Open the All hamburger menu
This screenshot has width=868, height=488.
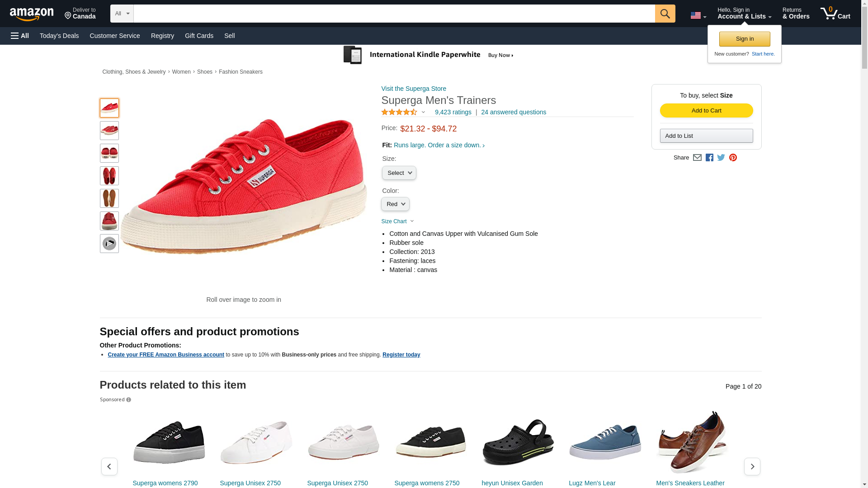tap(20, 36)
